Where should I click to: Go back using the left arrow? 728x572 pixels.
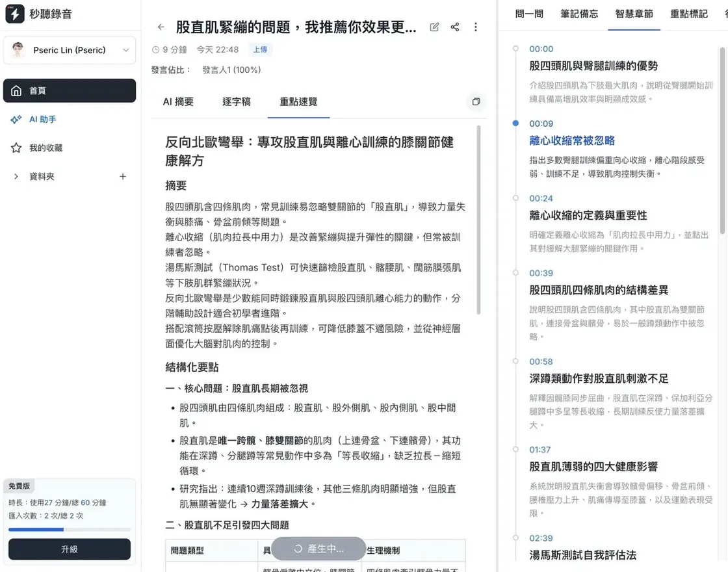tap(161, 27)
